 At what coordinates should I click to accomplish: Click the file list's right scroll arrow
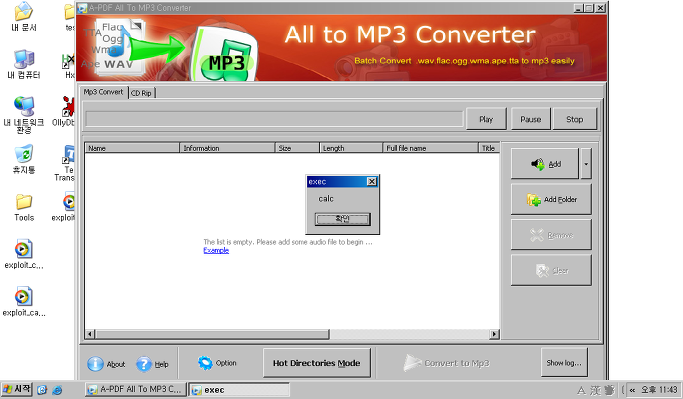[x=494, y=334]
